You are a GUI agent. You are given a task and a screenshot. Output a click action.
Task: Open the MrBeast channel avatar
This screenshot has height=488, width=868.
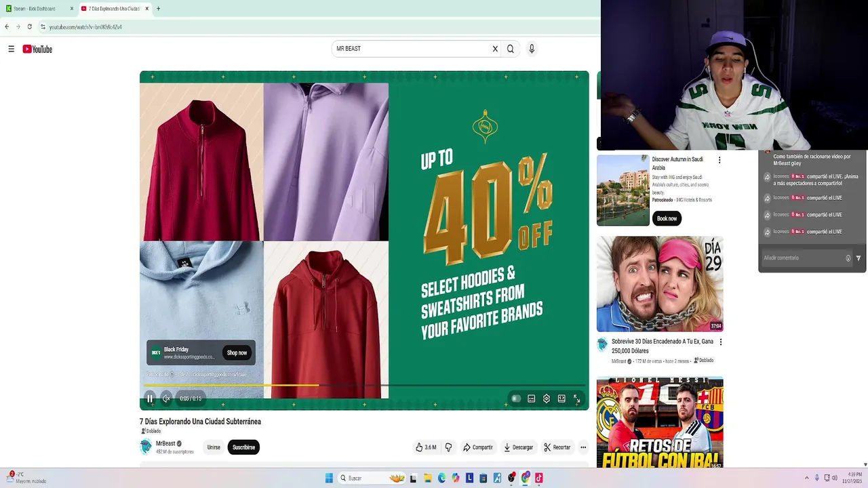[146, 447]
